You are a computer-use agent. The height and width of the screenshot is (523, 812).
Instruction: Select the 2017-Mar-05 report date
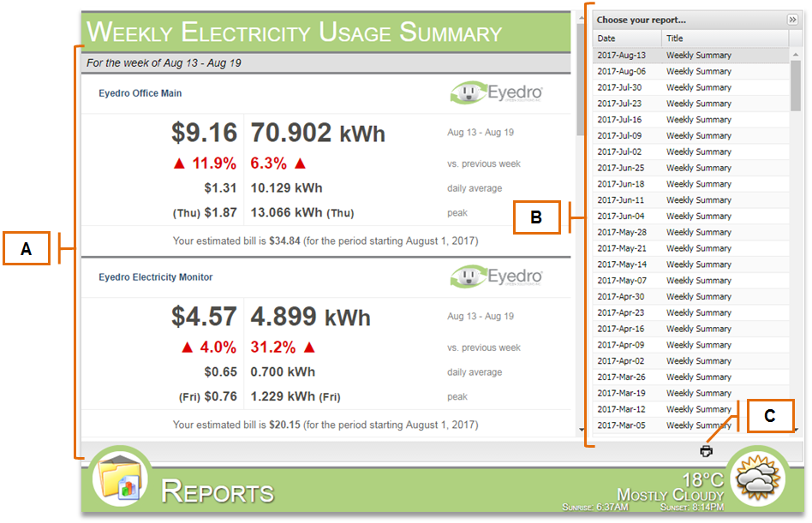coord(622,425)
